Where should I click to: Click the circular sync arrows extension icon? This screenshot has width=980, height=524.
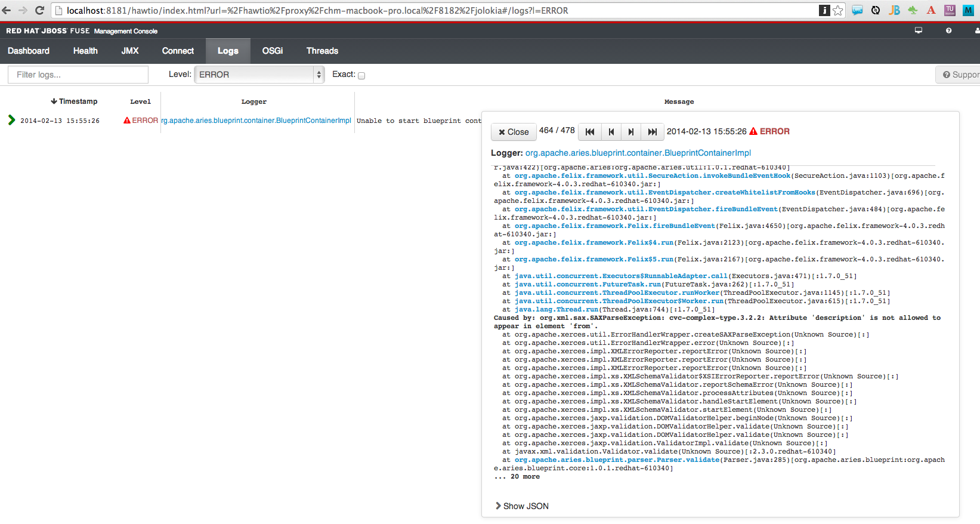coord(876,10)
